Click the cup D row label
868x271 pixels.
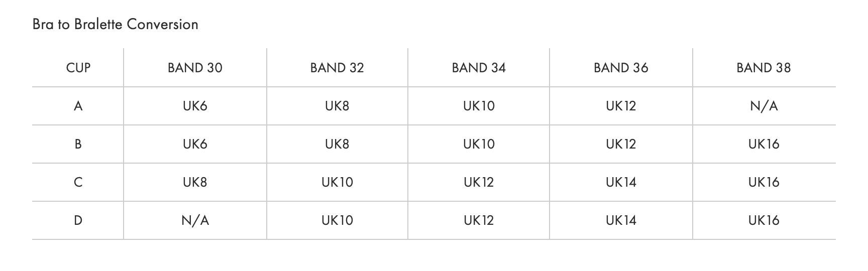[x=78, y=220]
